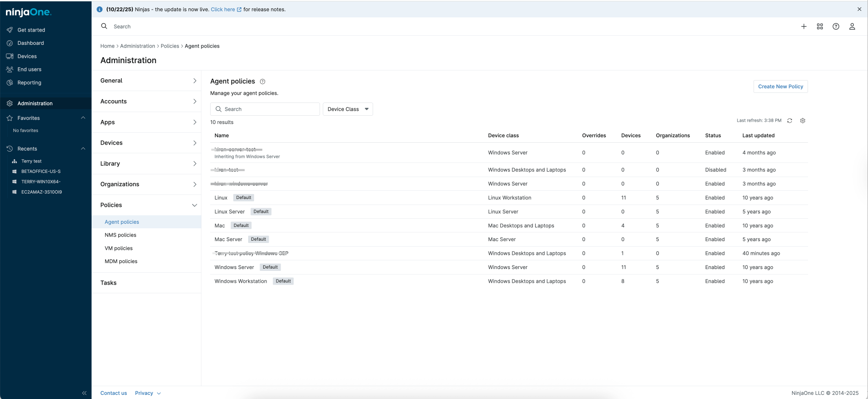Collapse the Favorites group in sidebar
Viewport: 868px width, 399px height.
(83, 118)
